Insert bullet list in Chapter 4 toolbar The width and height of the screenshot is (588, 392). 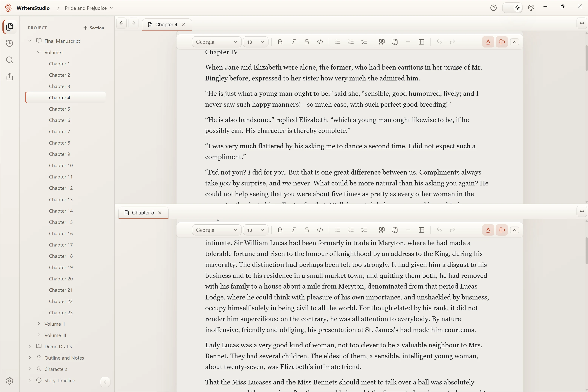pyautogui.click(x=338, y=42)
